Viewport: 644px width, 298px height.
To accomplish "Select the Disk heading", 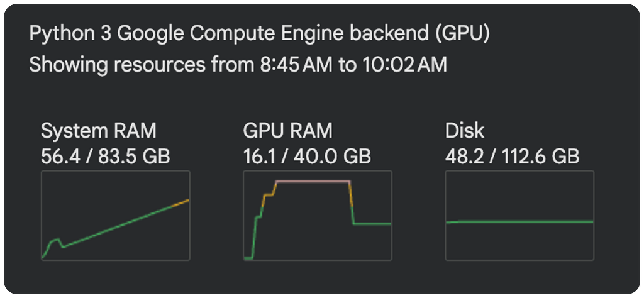I will tap(465, 131).
